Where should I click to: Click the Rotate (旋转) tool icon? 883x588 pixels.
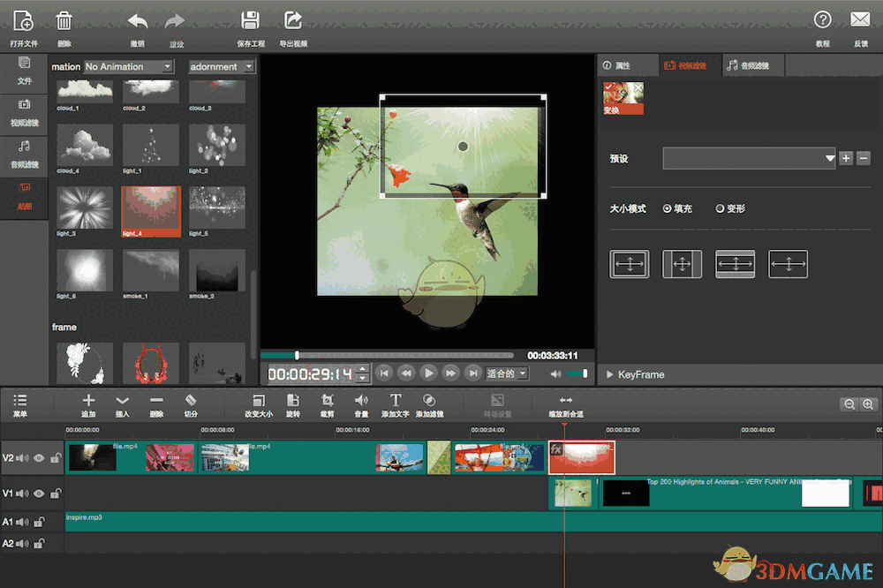coord(293,401)
